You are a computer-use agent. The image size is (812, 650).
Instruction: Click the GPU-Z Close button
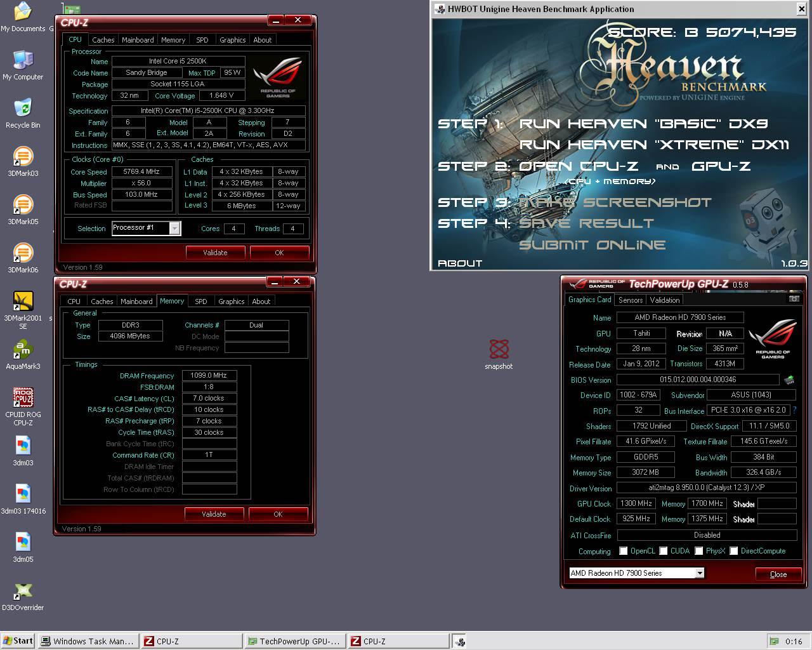click(x=778, y=574)
